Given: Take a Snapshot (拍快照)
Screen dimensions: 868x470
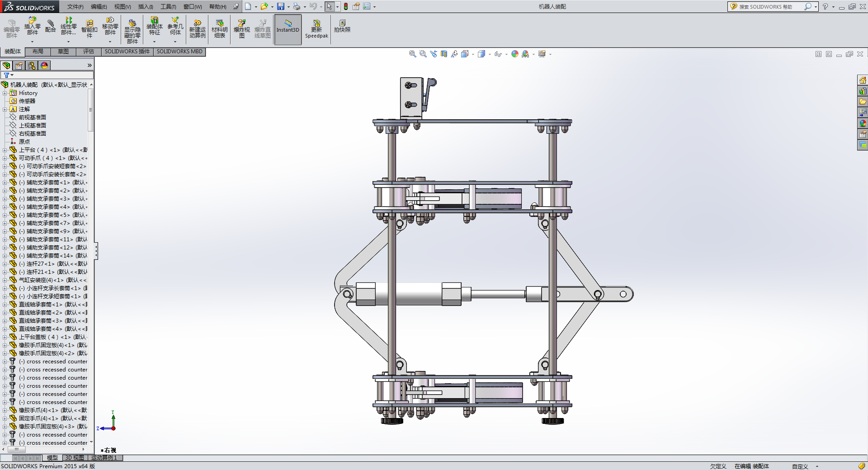Looking at the screenshot, I should [x=342, y=26].
